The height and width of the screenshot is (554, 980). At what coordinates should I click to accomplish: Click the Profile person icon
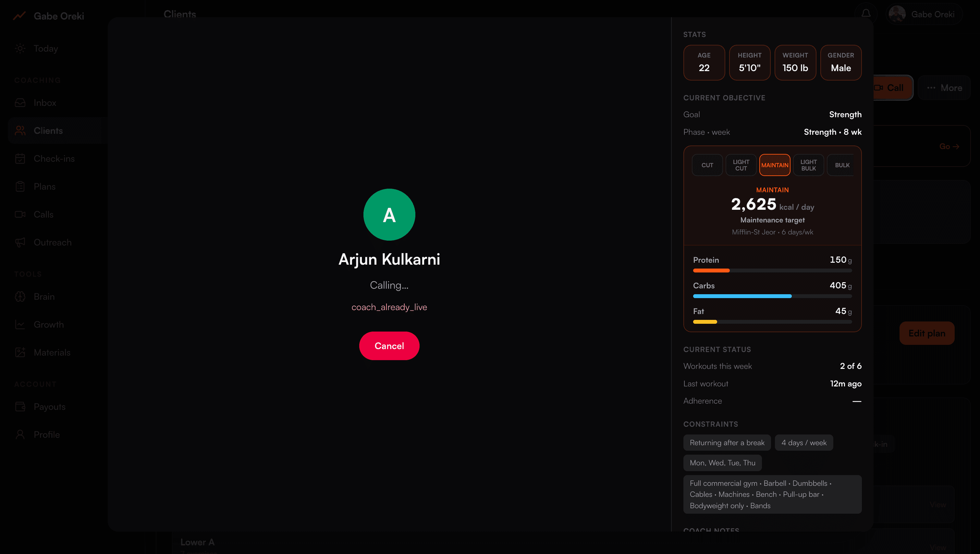click(20, 434)
